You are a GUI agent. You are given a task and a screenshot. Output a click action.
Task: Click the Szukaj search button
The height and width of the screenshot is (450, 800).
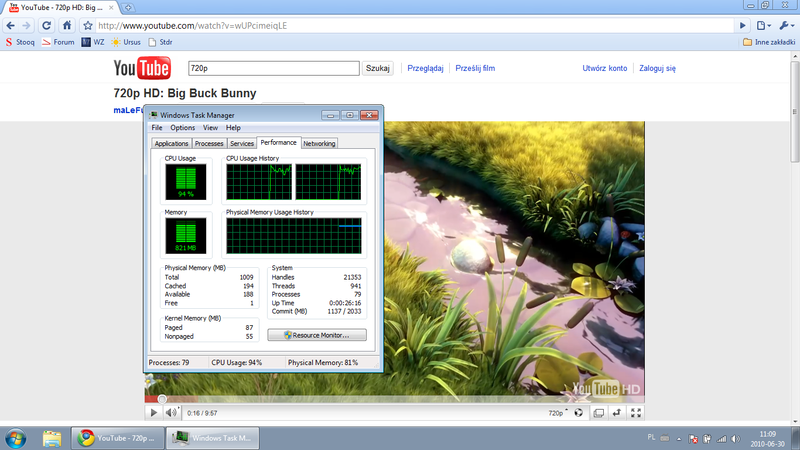pos(378,68)
